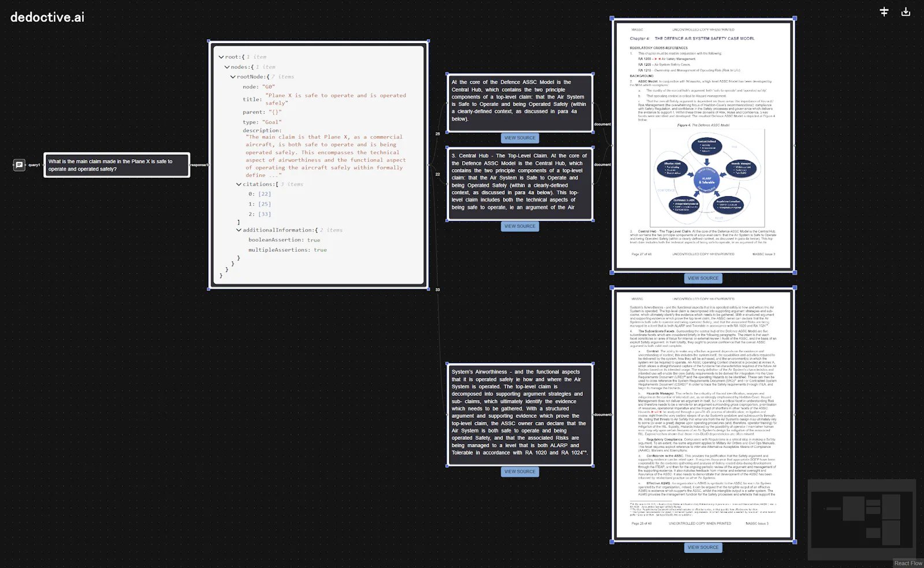Click the Subordinate Facets document page thumbnail
Image resolution: width=924 pixels, height=568 pixels.
[703, 414]
